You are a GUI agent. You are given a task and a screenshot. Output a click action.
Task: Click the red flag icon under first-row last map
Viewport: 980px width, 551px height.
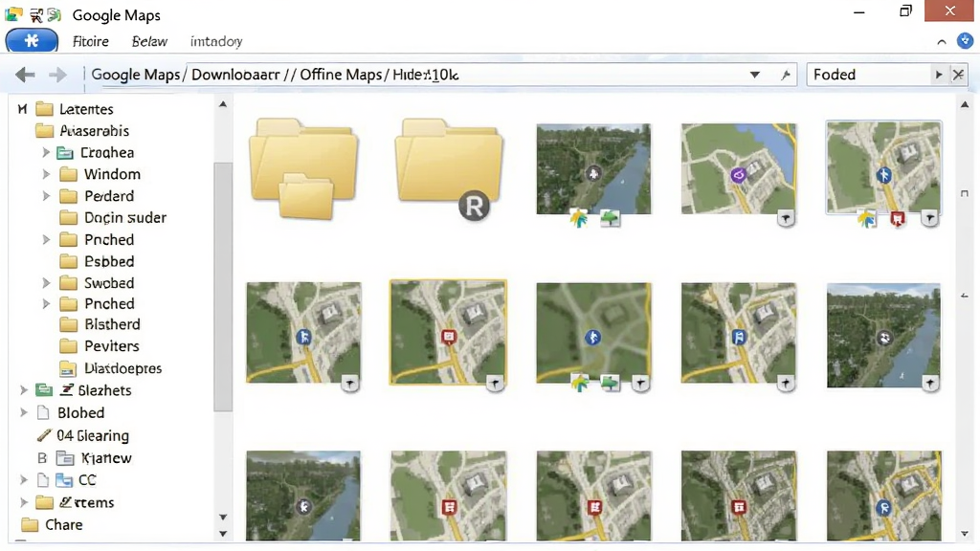pos(898,219)
